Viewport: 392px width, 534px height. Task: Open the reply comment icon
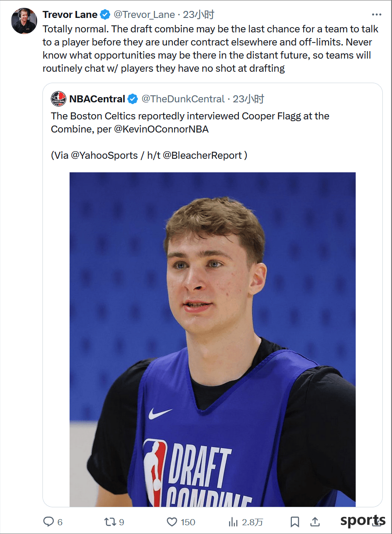click(x=48, y=522)
